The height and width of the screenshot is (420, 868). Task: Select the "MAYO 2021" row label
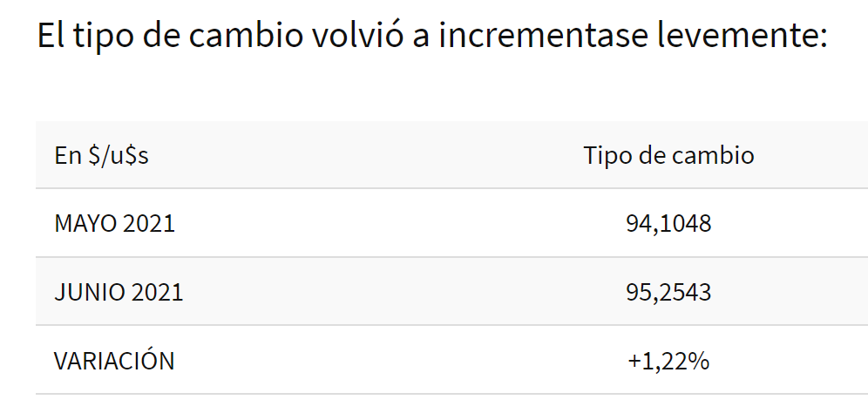tap(114, 224)
